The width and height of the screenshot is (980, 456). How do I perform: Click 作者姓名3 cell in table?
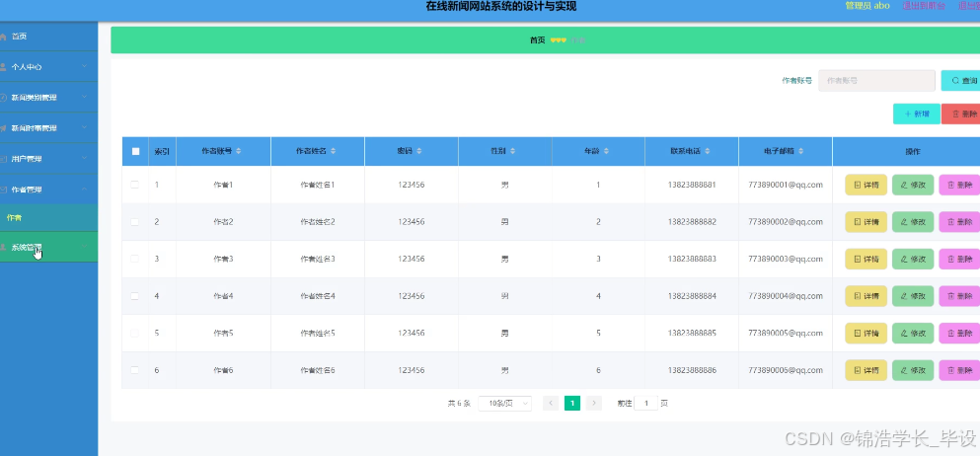click(x=318, y=259)
